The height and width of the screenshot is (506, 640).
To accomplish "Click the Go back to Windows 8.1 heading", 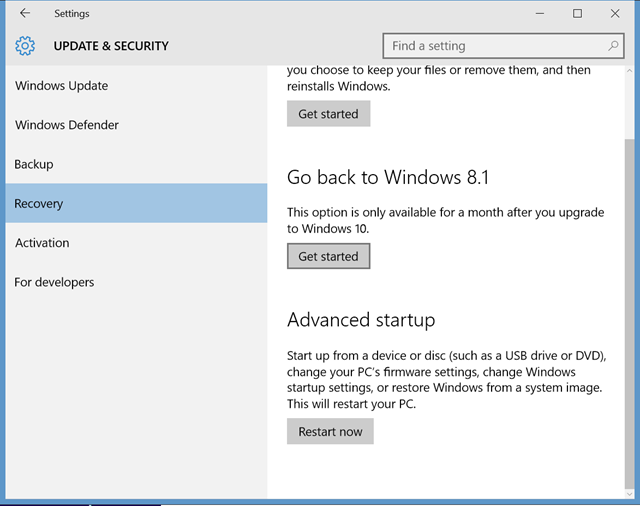I will point(388,177).
